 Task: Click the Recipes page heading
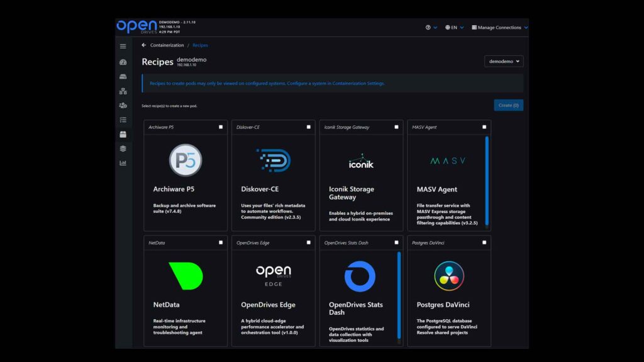point(157,62)
